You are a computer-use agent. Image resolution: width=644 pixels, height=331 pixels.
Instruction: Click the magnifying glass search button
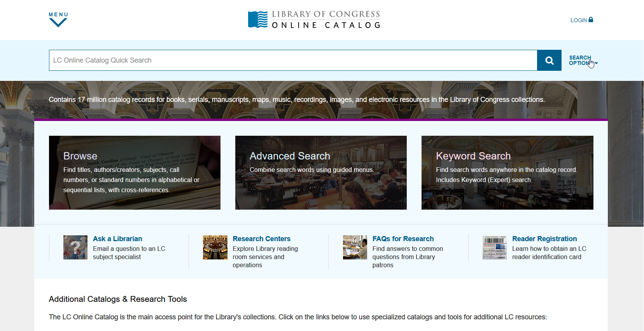click(x=549, y=60)
